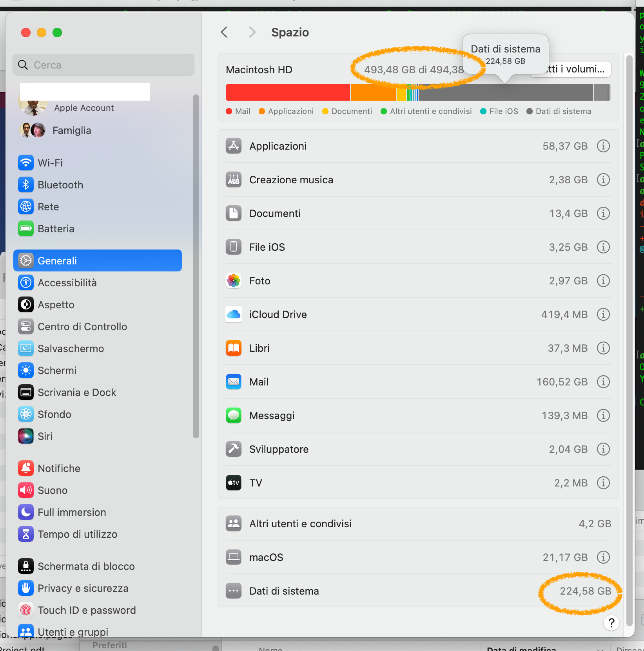This screenshot has height=651, width=644.
Task: Click the orange Applicazioni storage segment
Action: point(373,92)
